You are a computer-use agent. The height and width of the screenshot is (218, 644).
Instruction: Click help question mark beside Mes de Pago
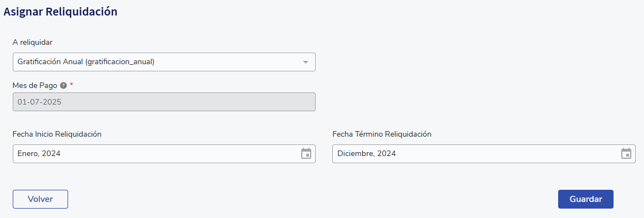pyautogui.click(x=63, y=85)
